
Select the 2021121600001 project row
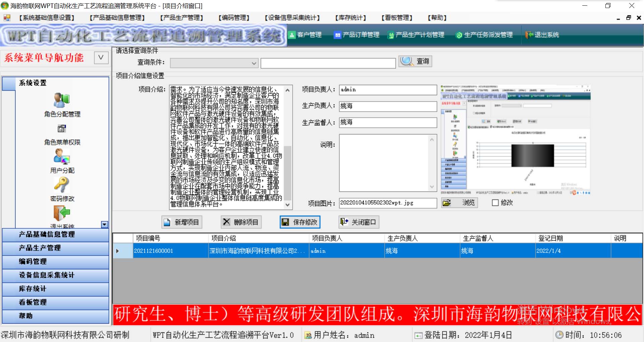pos(154,251)
